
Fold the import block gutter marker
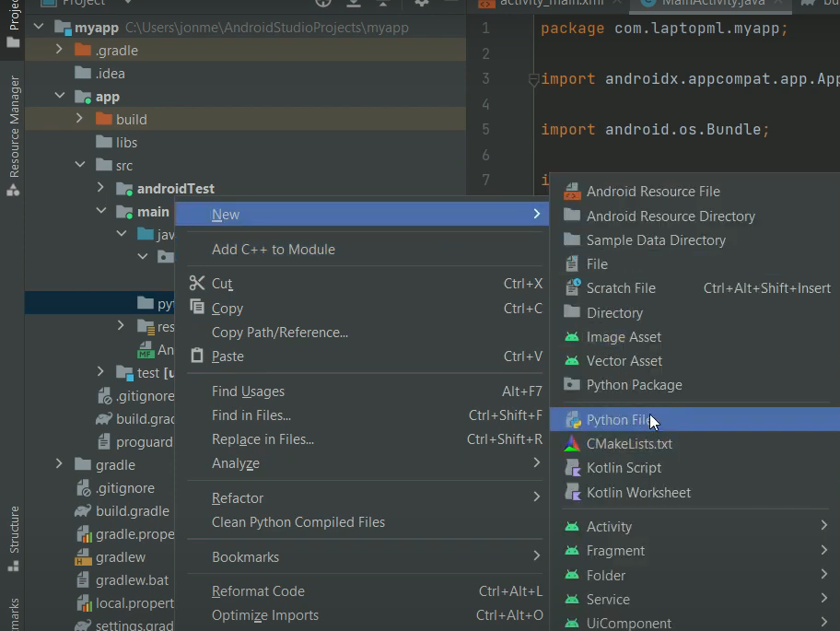(x=533, y=80)
